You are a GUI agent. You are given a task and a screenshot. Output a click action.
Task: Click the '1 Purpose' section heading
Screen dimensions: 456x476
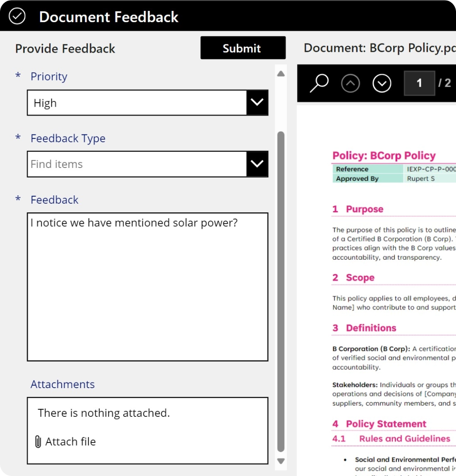click(358, 209)
